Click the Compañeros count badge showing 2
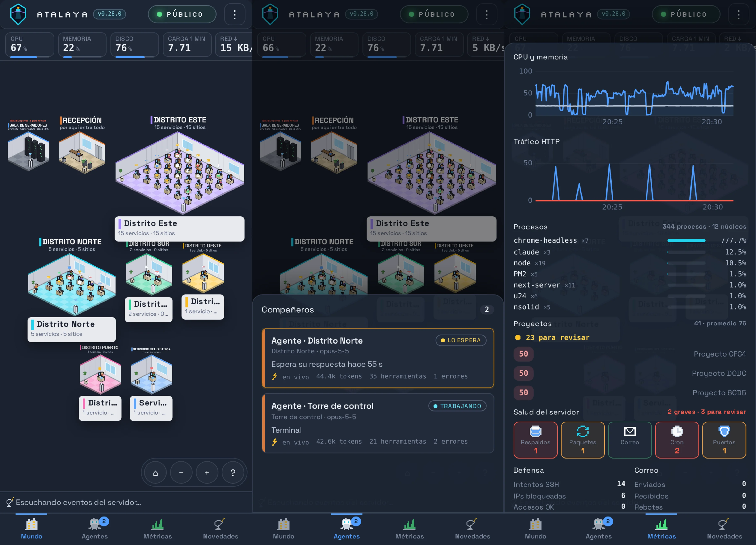This screenshot has height=545, width=756. (487, 310)
